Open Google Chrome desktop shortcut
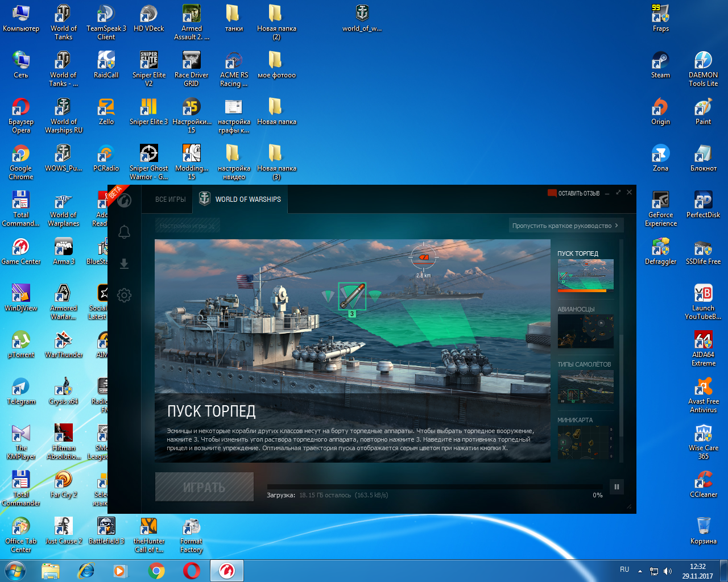 [21, 162]
